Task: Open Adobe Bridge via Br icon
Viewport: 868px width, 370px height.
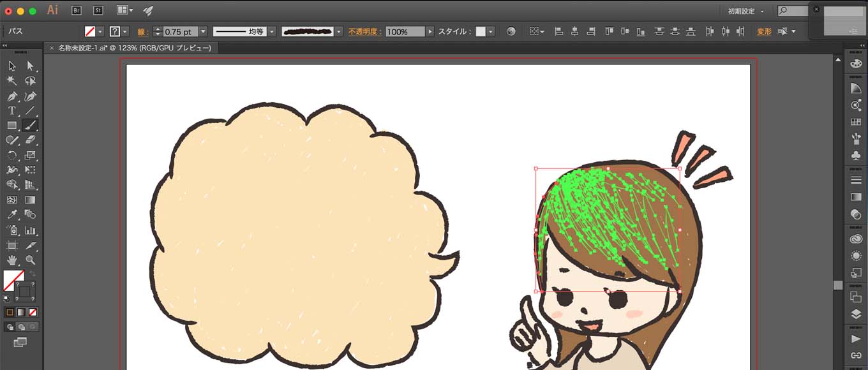Action: point(77,10)
